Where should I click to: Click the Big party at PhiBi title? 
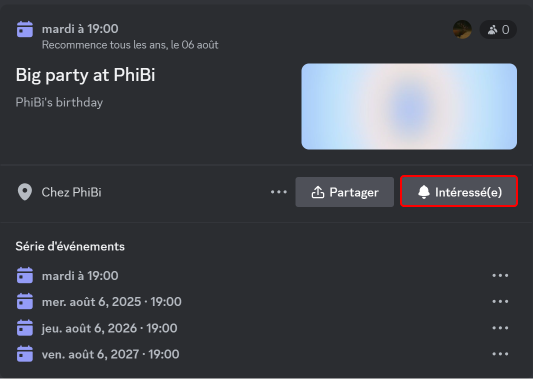pos(85,75)
